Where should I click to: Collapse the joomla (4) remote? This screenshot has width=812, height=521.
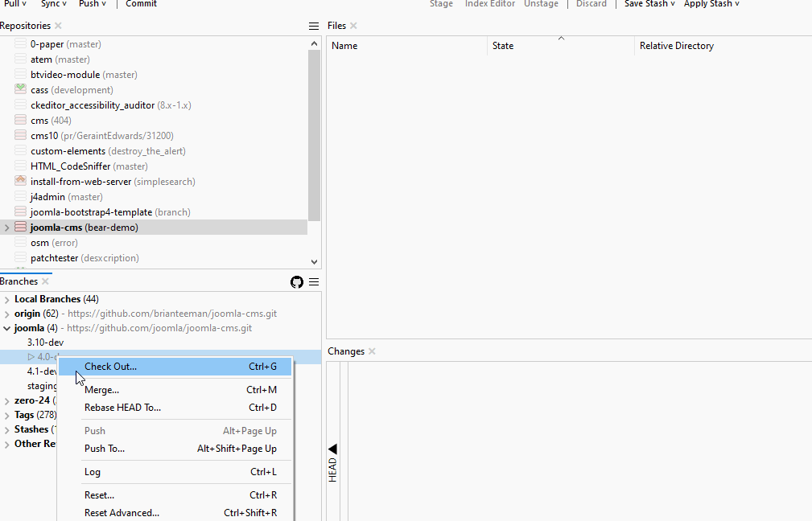coord(6,328)
